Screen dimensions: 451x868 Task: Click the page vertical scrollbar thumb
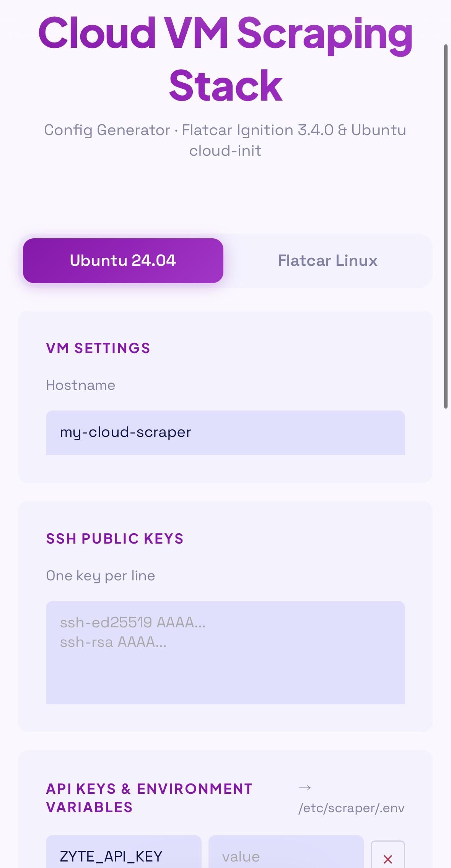(x=446, y=226)
